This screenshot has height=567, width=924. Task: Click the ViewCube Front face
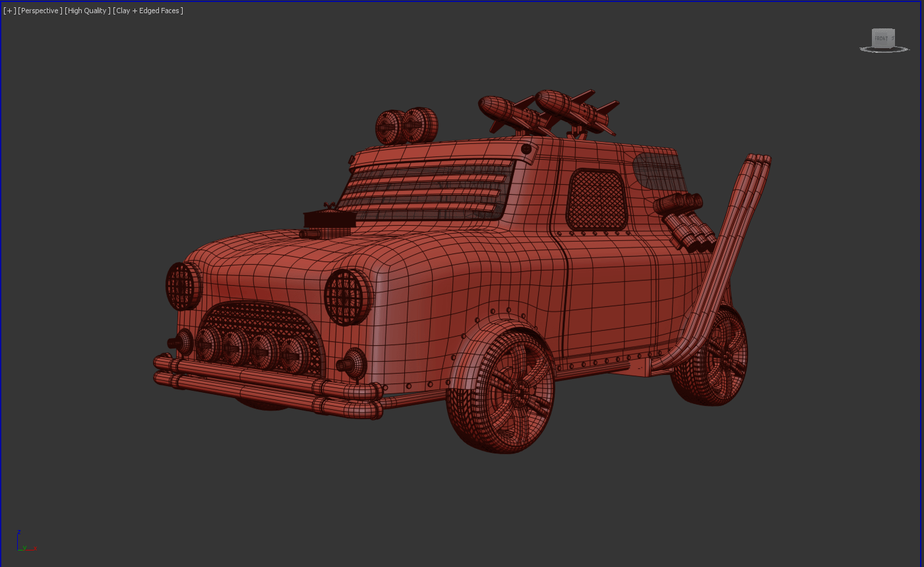(x=882, y=38)
